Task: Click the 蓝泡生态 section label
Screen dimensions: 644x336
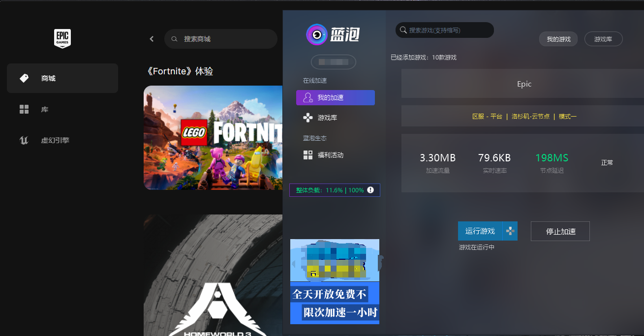Action: pyautogui.click(x=315, y=138)
